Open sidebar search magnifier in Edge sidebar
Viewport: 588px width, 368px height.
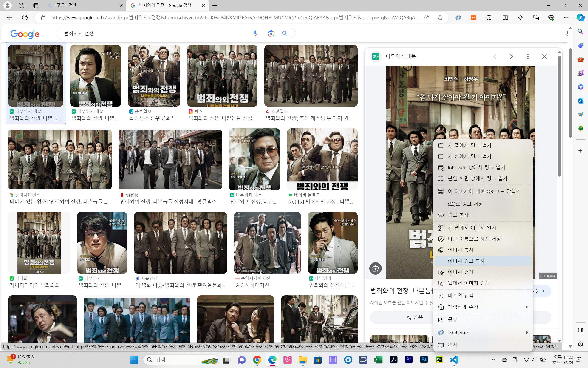click(580, 32)
